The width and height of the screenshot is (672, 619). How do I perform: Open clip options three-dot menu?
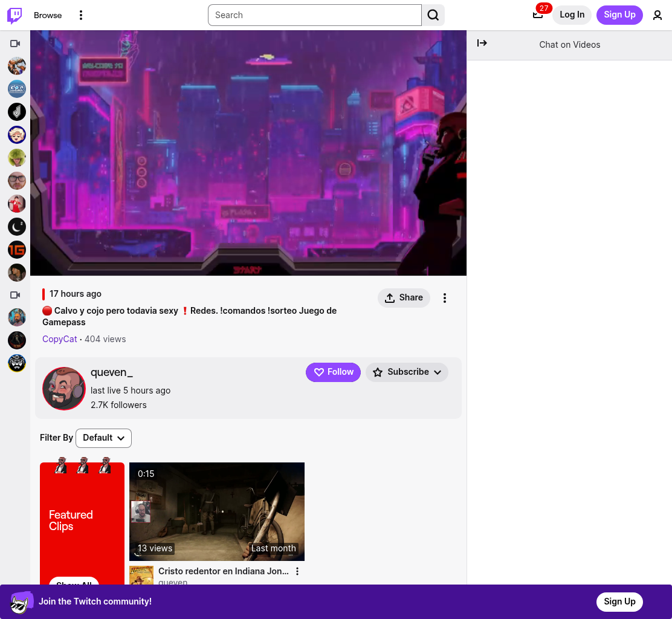pos(297,571)
